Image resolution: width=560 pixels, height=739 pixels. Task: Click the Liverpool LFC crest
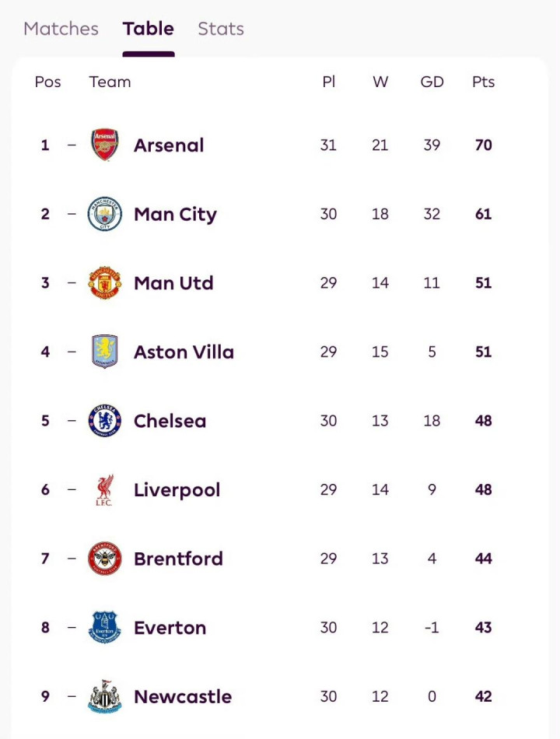click(x=105, y=490)
